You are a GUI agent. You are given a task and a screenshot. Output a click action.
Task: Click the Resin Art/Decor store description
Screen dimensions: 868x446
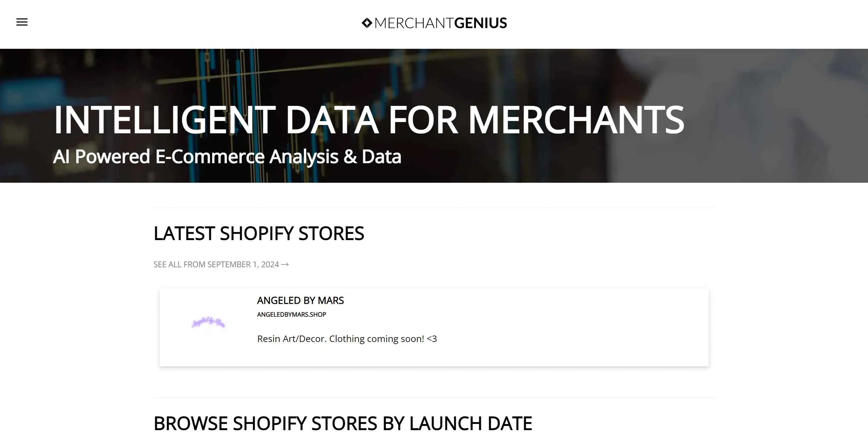click(347, 339)
